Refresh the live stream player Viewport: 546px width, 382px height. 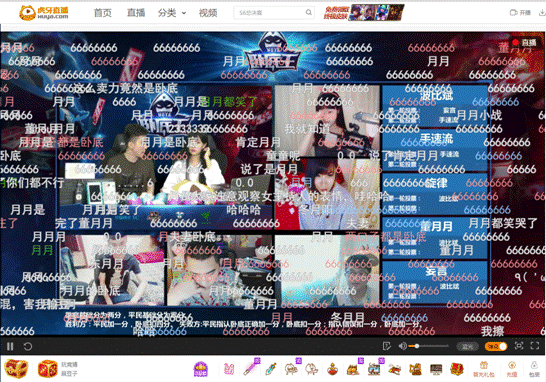(x=28, y=346)
